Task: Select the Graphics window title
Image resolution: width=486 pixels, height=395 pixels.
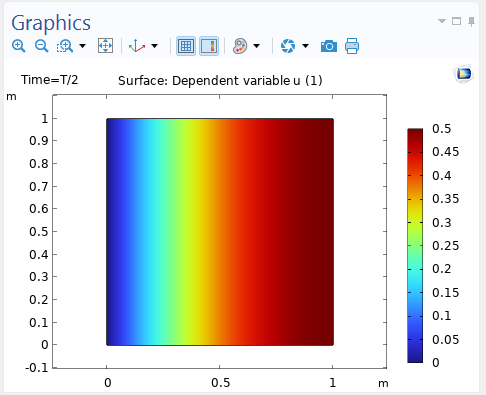Action: [51, 23]
